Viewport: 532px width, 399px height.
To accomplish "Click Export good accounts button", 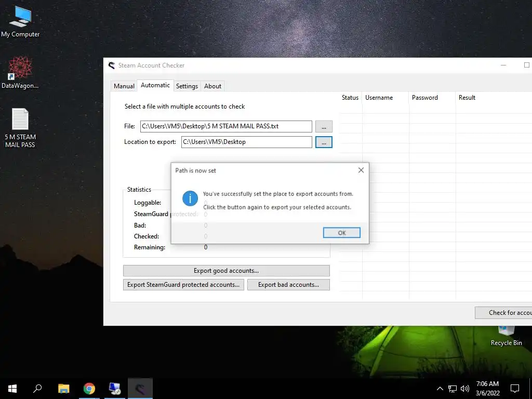I will [x=227, y=271].
